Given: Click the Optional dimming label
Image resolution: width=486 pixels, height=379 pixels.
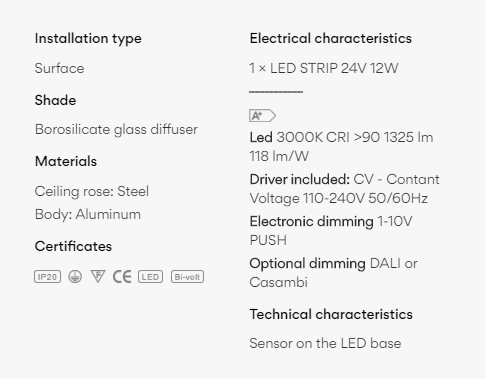Looking at the screenshot, I should 307,264.
